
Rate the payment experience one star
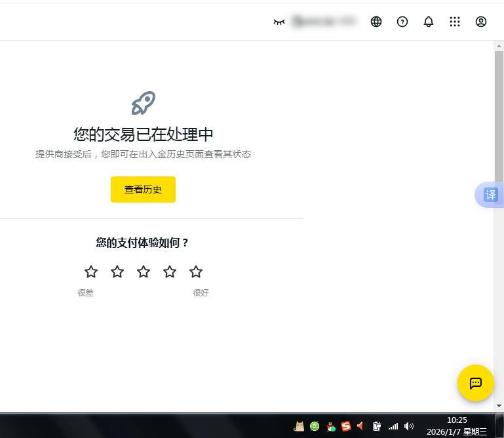click(91, 271)
